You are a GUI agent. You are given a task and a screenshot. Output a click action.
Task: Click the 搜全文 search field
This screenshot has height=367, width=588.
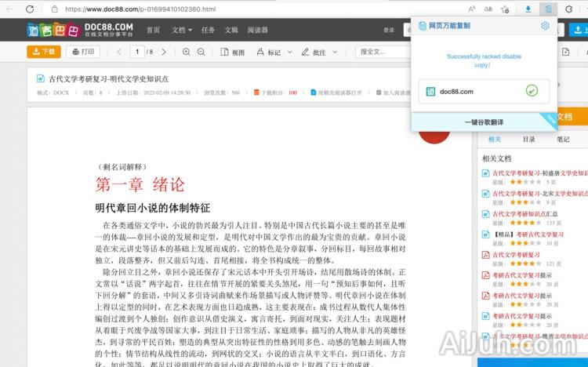click(383, 52)
